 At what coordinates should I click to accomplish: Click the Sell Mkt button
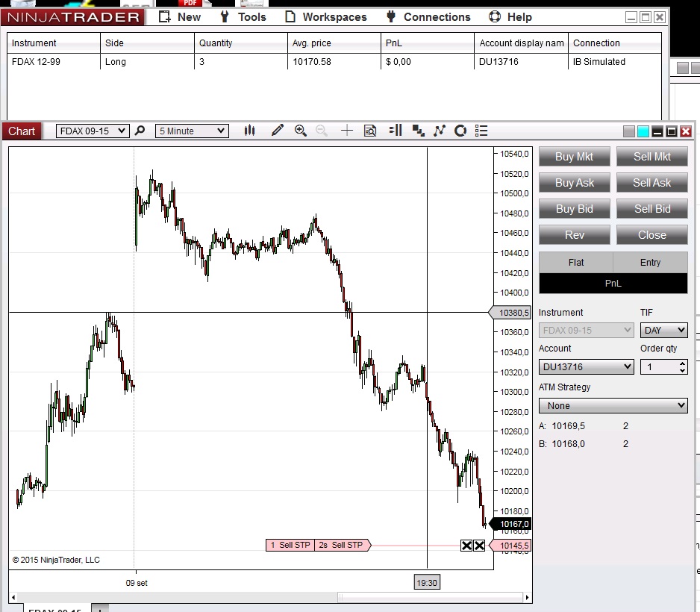pos(651,157)
